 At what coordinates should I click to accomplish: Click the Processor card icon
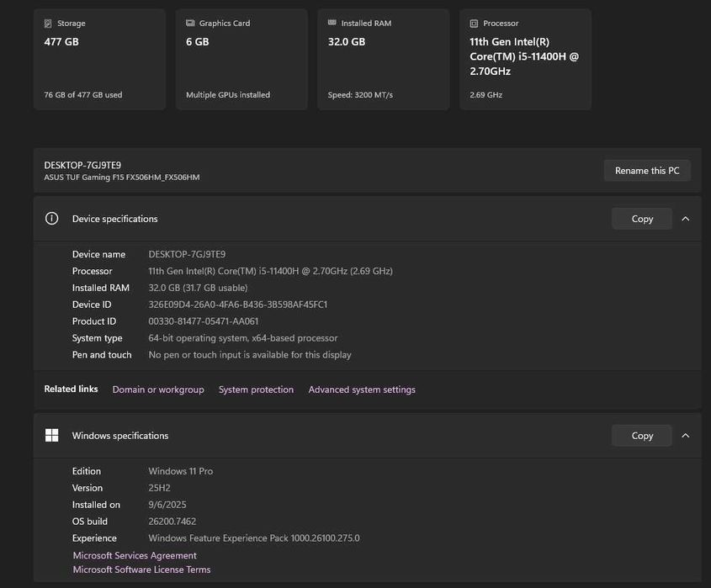click(x=475, y=24)
